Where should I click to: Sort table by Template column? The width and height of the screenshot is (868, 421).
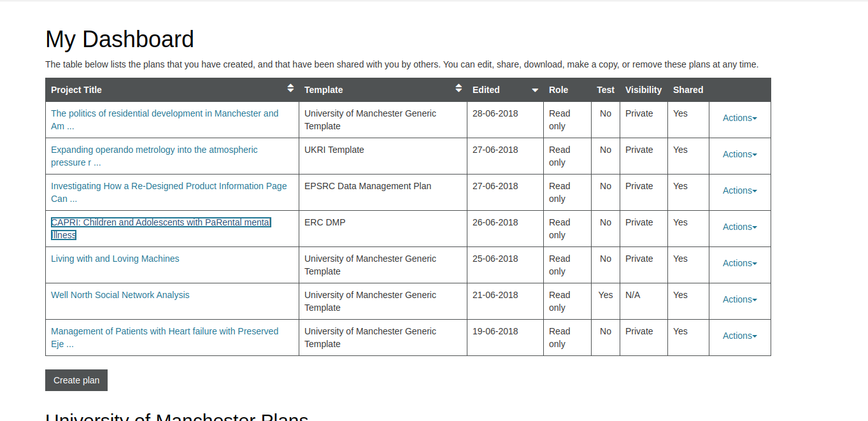pyautogui.click(x=458, y=89)
